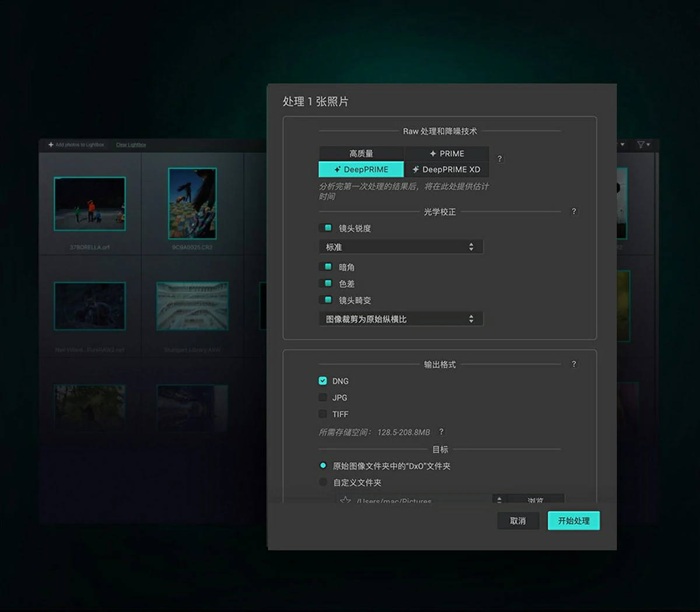Screen dimensions: 700x612
Task: Open the 标准 lens sharpness dropdown
Action: (401, 247)
